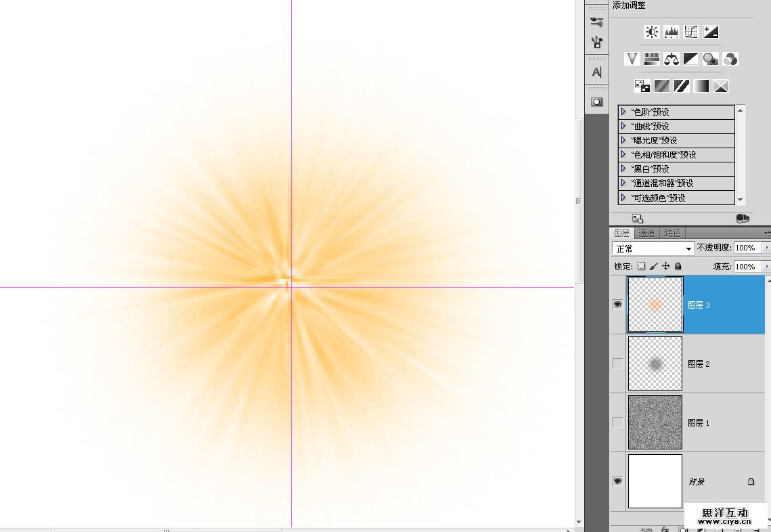Image resolution: width=771 pixels, height=532 pixels.
Task: Show layer 图层 2 visibility
Action: [x=617, y=363]
